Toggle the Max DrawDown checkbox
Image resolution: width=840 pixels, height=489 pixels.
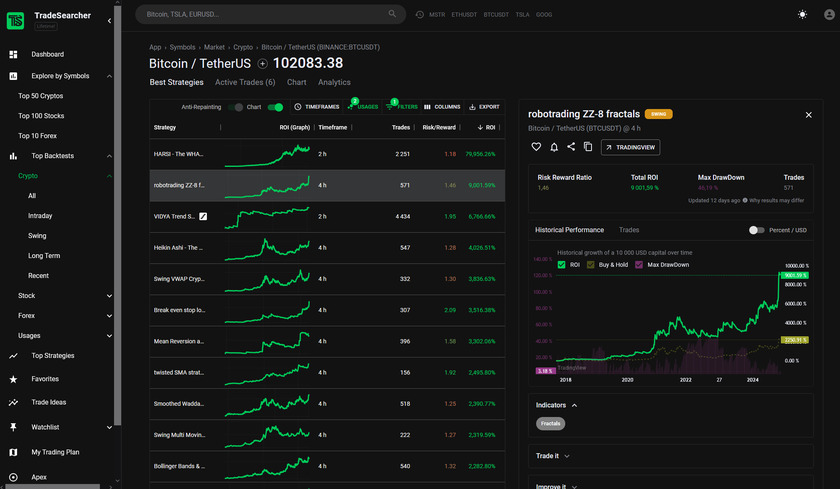click(639, 265)
